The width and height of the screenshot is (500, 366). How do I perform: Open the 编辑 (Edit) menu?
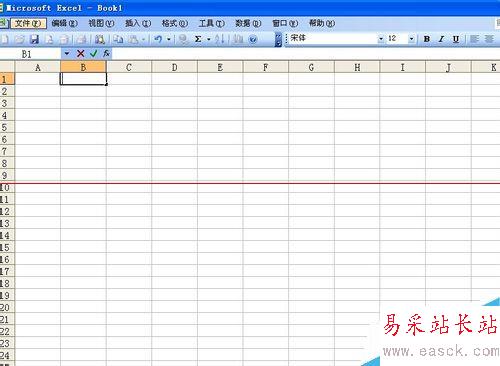(x=65, y=23)
